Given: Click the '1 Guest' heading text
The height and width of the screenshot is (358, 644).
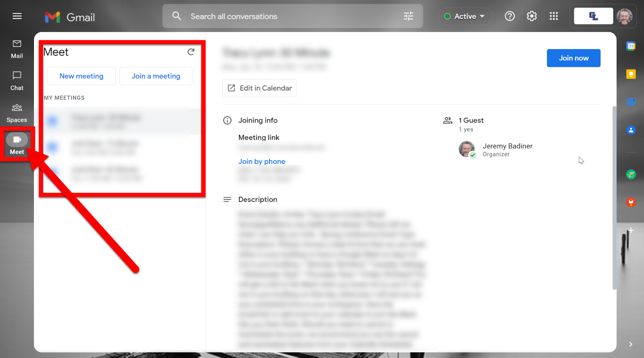Looking at the screenshot, I should (471, 120).
